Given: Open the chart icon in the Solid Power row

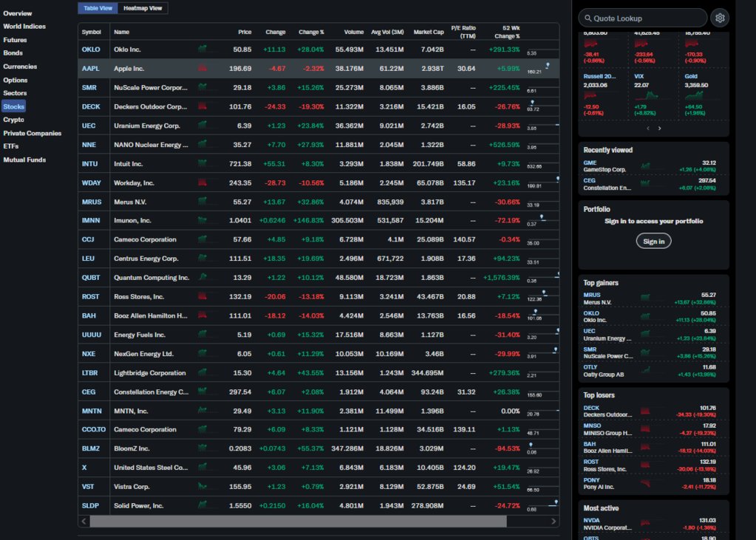Looking at the screenshot, I should tap(202, 505).
